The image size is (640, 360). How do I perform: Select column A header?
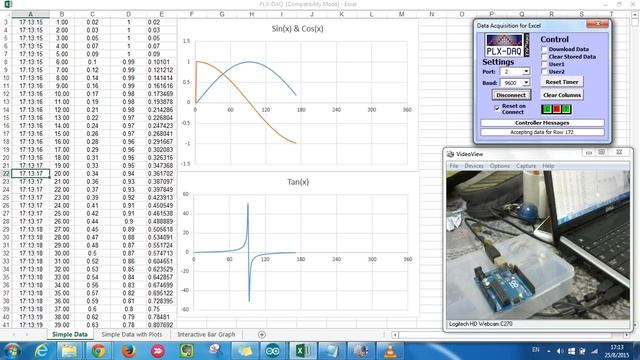pyautogui.click(x=31, y=14)
